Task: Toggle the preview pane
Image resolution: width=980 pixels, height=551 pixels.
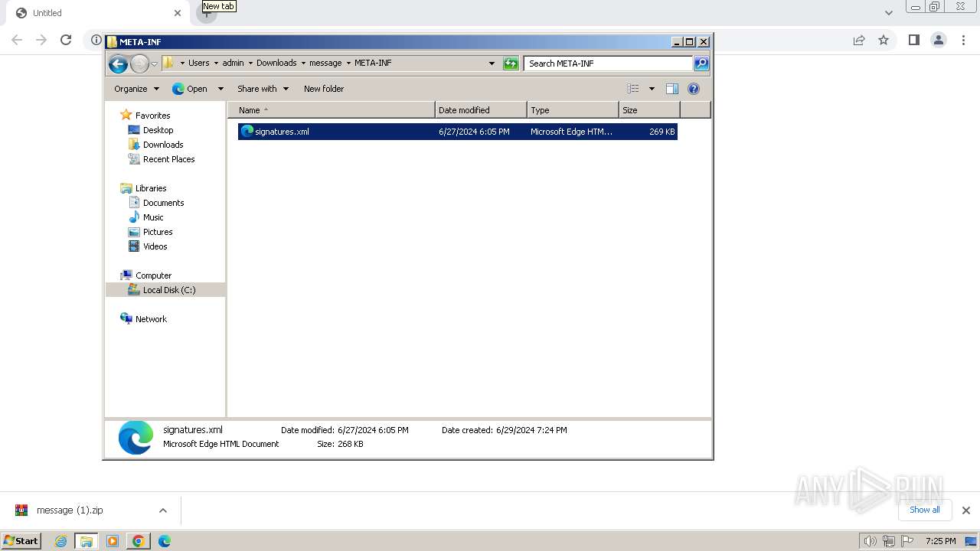Action: 672,89
